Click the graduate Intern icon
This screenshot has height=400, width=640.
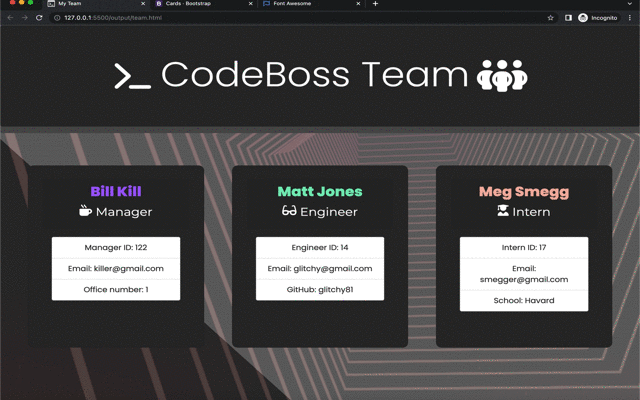[x=503, y=211]
